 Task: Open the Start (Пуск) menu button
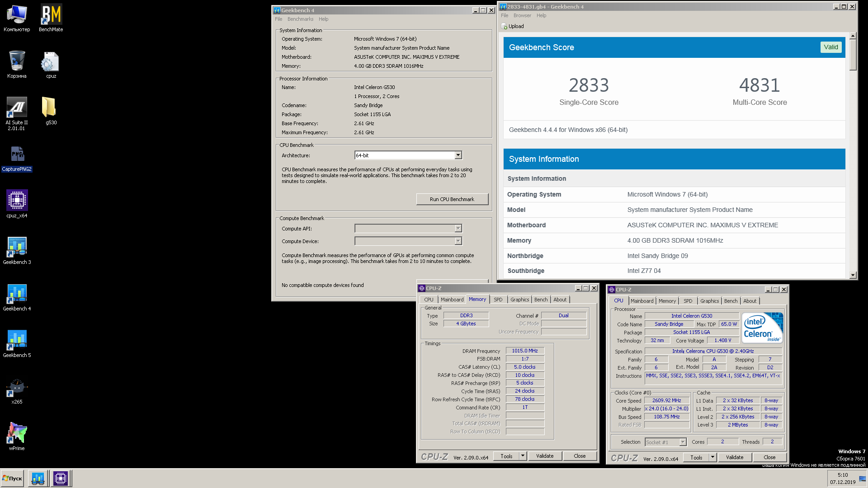13,479
